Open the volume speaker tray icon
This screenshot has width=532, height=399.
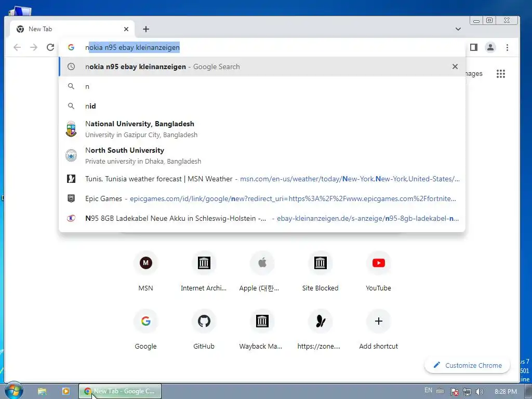click(479, 392)
